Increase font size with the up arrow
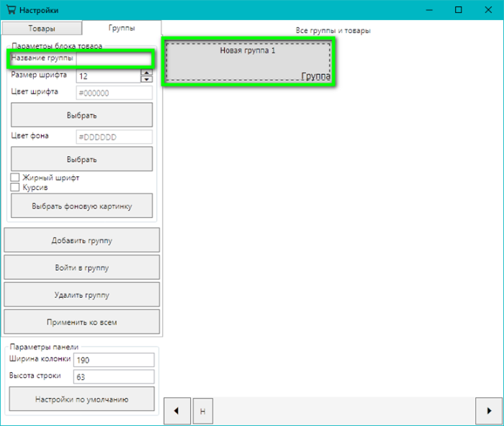Image resolution: width=504 pixels, height=426 pixels. [x=147, y=71]
